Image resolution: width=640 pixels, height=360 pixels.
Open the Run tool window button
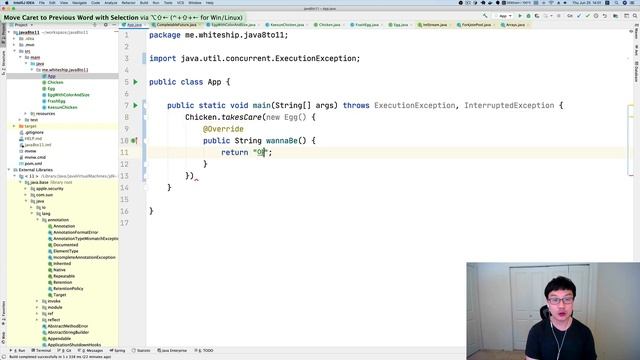[x=18, y=351]
